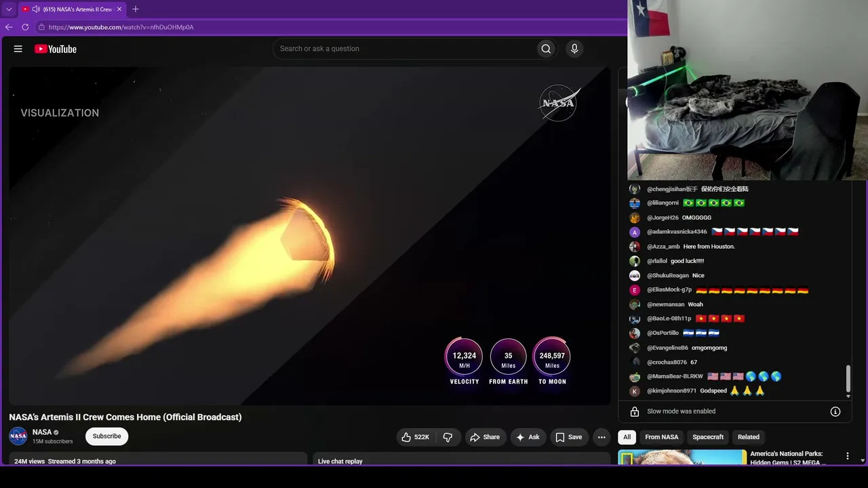This screenshot has height=488, width=868.
Task: Open America's National Parks video thumbnail
Action: tap(682, 457)
